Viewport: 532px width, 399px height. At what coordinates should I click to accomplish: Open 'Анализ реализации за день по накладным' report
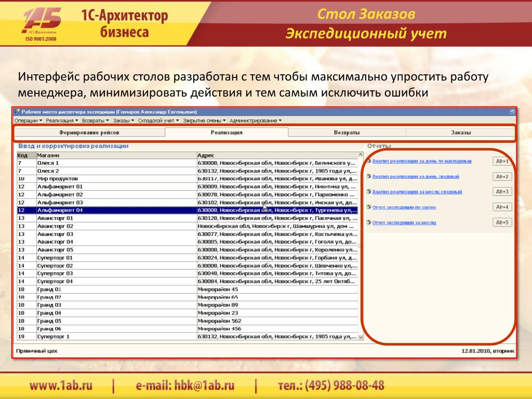[x=422, y=161]
